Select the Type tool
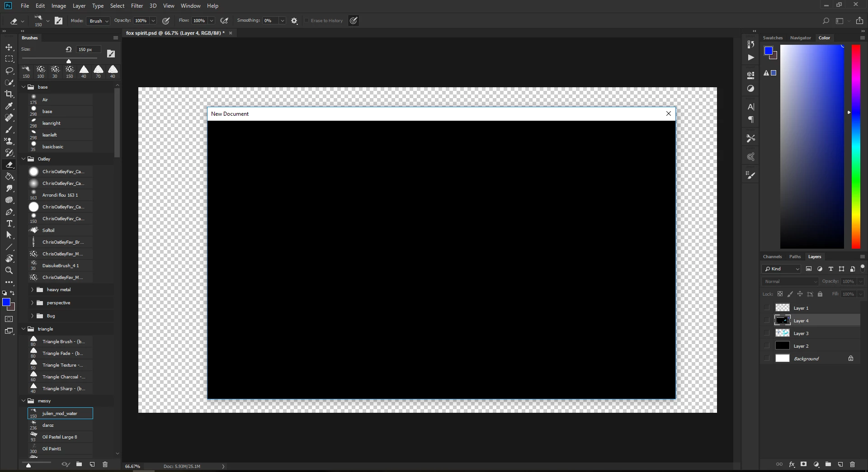Viewport: 868px width, 472px height. 9,224
